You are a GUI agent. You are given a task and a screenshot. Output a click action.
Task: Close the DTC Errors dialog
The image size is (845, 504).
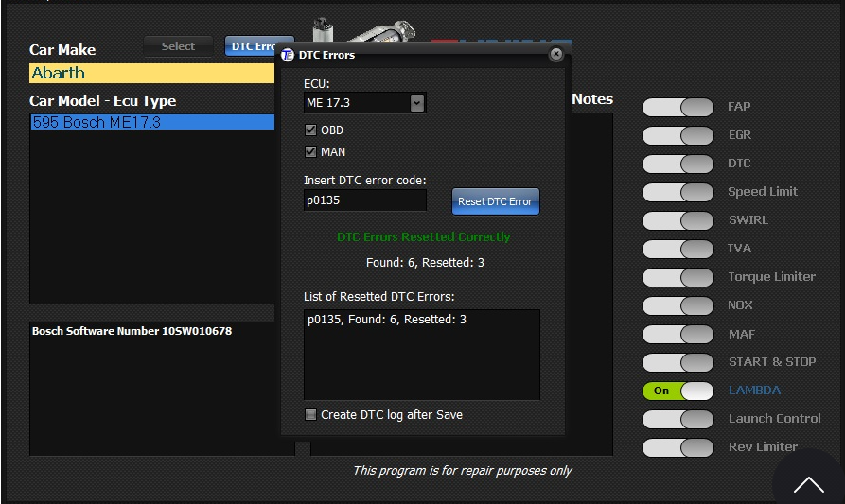(x=556, y=54)
